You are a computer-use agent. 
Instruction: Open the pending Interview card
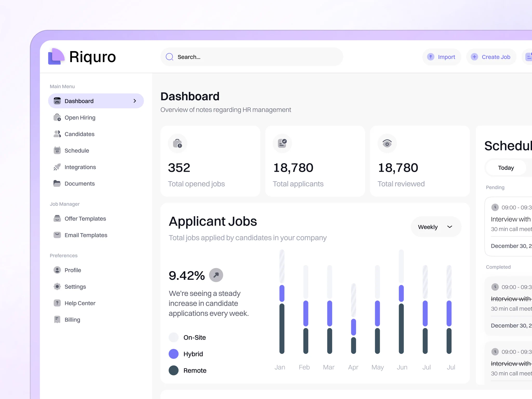point(508,227)
